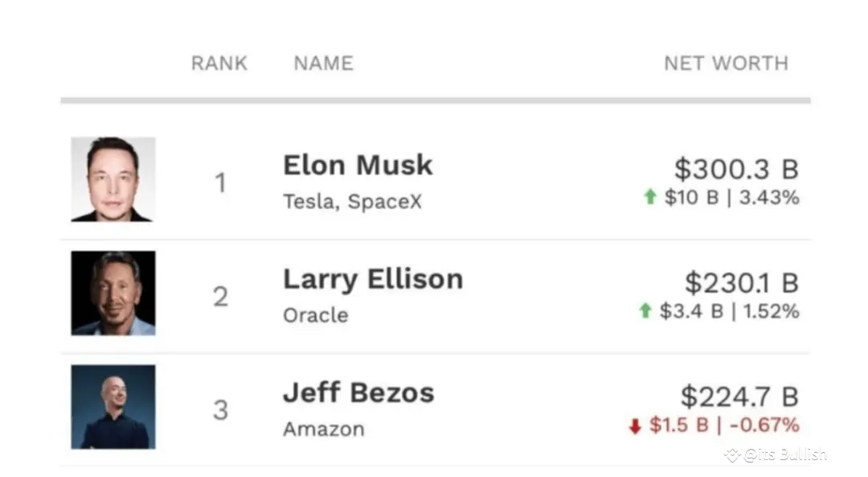Click the red down arrow beside $1.5 B
The image size is (868, 477).
(635, 426)
